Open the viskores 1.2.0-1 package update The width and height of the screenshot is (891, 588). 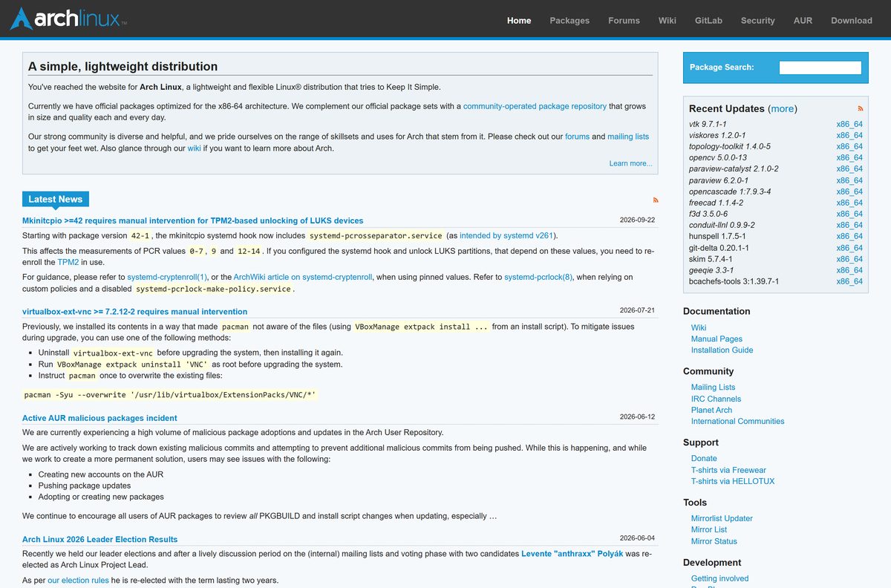[717, 135]
